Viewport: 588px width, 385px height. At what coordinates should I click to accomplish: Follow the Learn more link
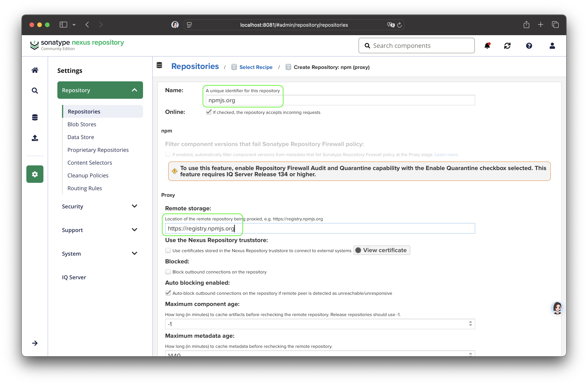tap(447, 155)
